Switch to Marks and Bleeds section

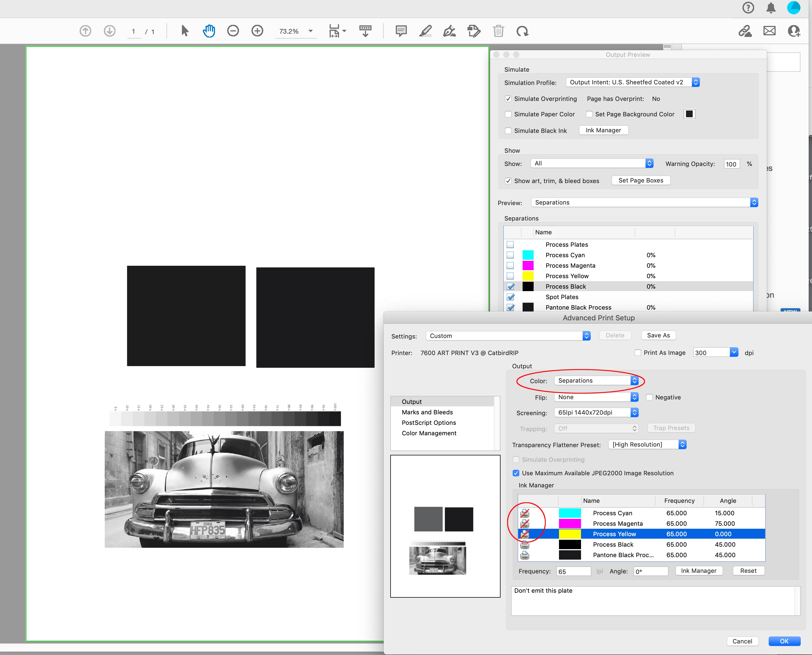(x=427, y=412)
